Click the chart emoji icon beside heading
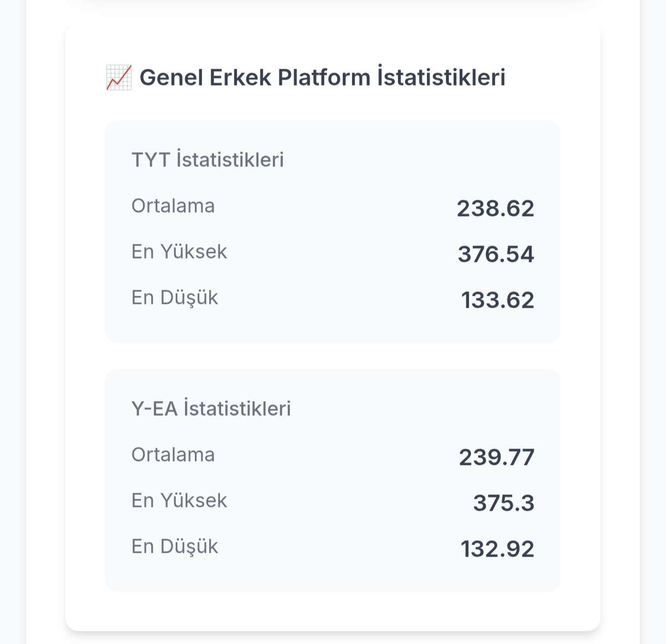The width and height of the screenshot is (666, 644). coord(119,77)
